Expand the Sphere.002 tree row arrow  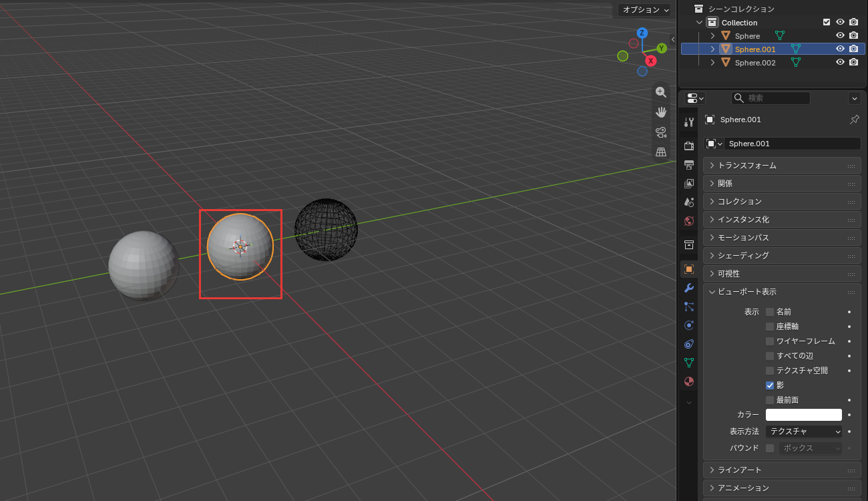712,62
